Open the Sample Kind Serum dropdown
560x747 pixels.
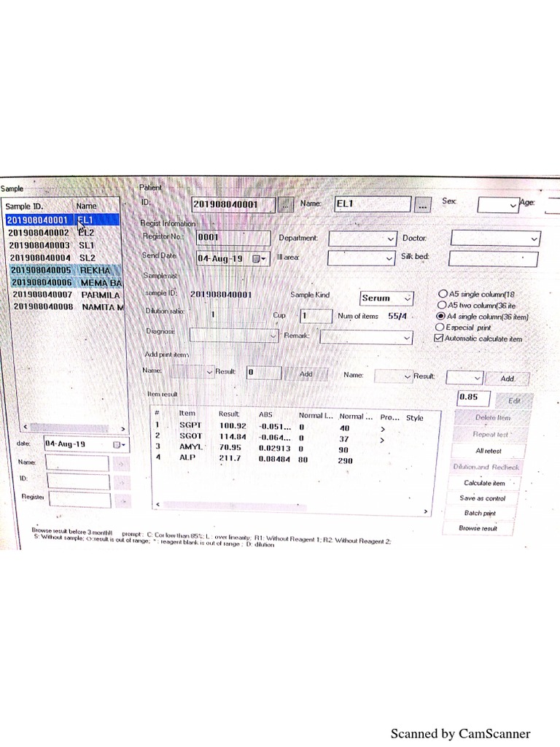click(x=407, y=298)
